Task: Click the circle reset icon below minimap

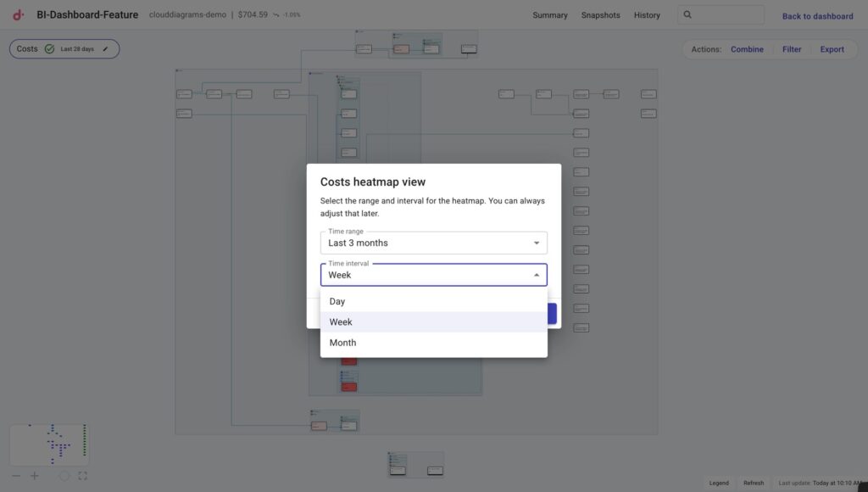Action: click(x=64, y=476)
